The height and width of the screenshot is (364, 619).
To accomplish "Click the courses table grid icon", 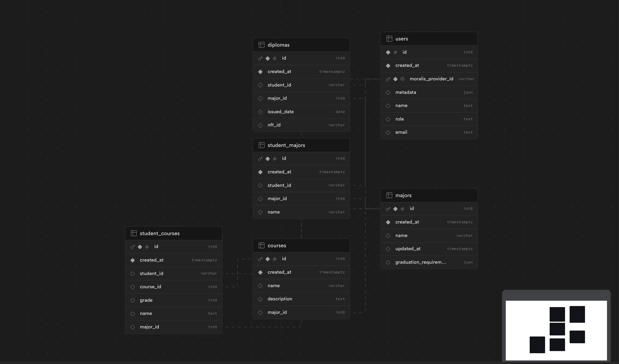I will (261, 245).
